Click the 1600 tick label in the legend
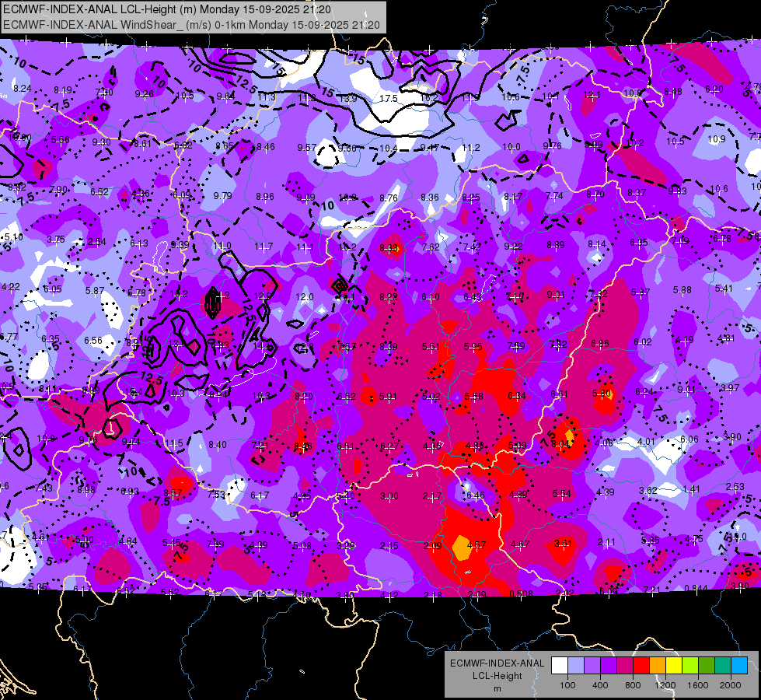 point(698,685)
